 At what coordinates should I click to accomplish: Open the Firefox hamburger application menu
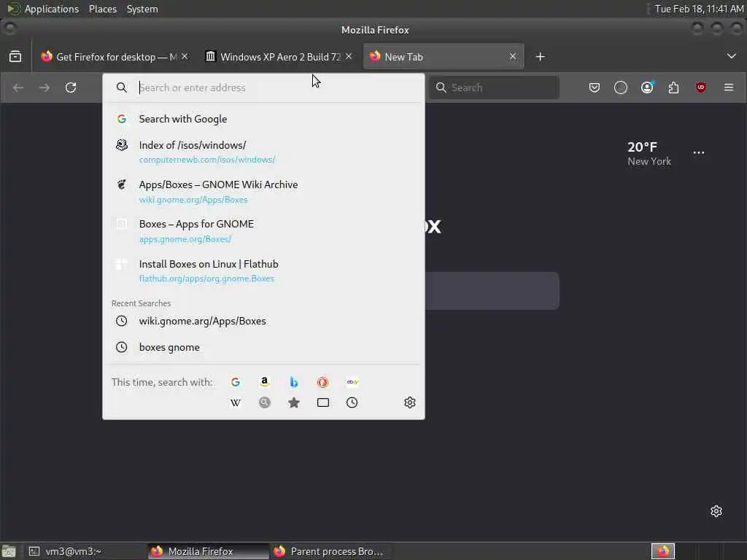[729, 87]
